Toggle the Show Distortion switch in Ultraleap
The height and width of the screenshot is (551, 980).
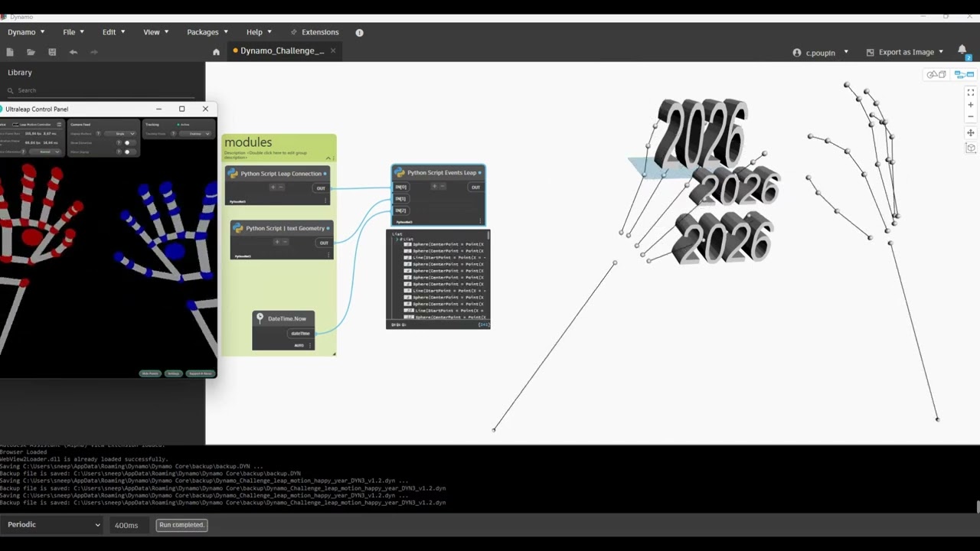[126, 143]
